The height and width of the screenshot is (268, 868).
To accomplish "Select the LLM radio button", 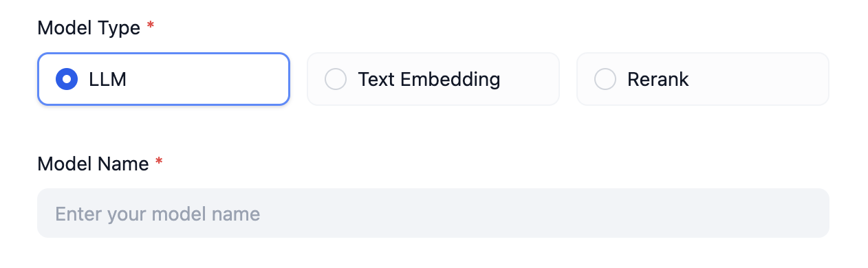I will click(67, 79).
